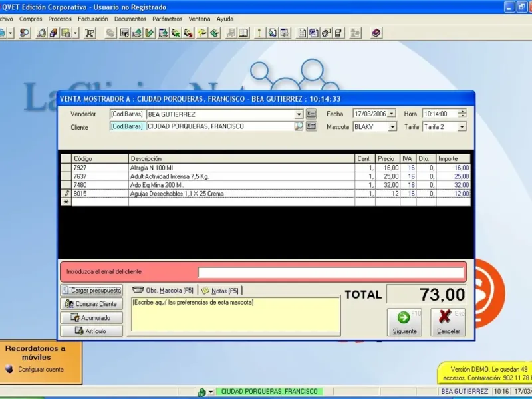Screen dimensions: 532x399
Task: Click the Importe column header
Action: (453, 158)
